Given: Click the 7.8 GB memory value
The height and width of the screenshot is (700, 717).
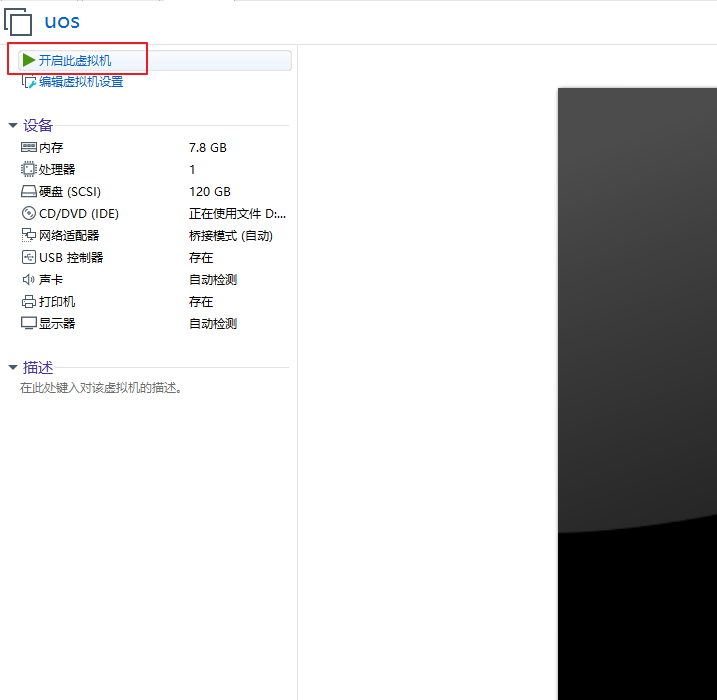Looking at the screenshot, I should point(208,147).
